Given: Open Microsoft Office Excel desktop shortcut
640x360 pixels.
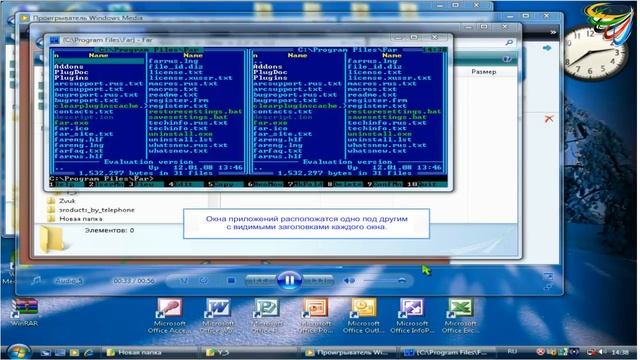Looking at the screenshot, I should [460, 316].
